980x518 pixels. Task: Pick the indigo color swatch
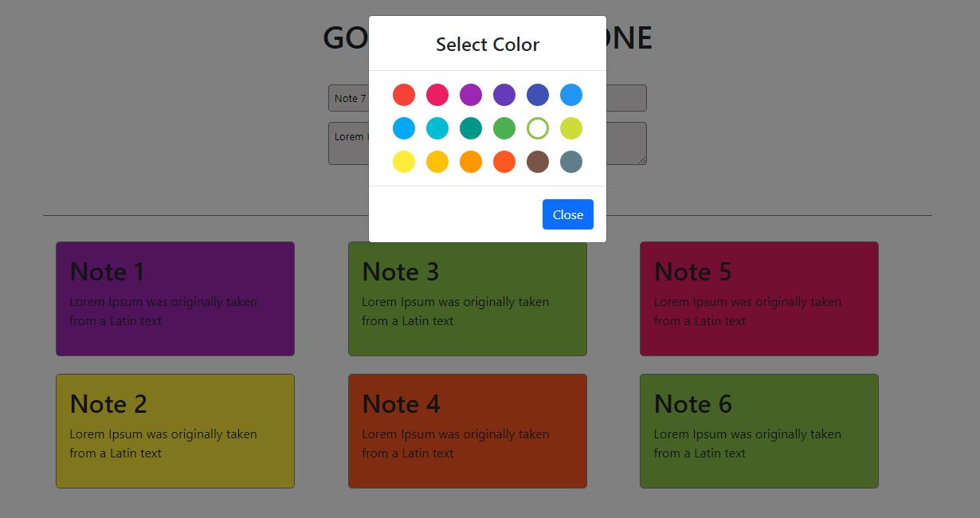click(x=538, y=95)
